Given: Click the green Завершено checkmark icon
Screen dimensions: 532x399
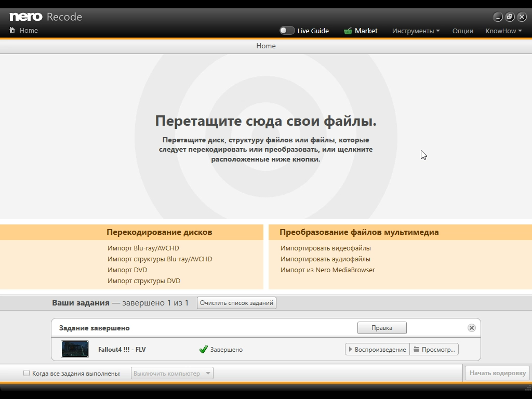Looking at the screenshot, I should pyautogui.click(x=204, y=349).
